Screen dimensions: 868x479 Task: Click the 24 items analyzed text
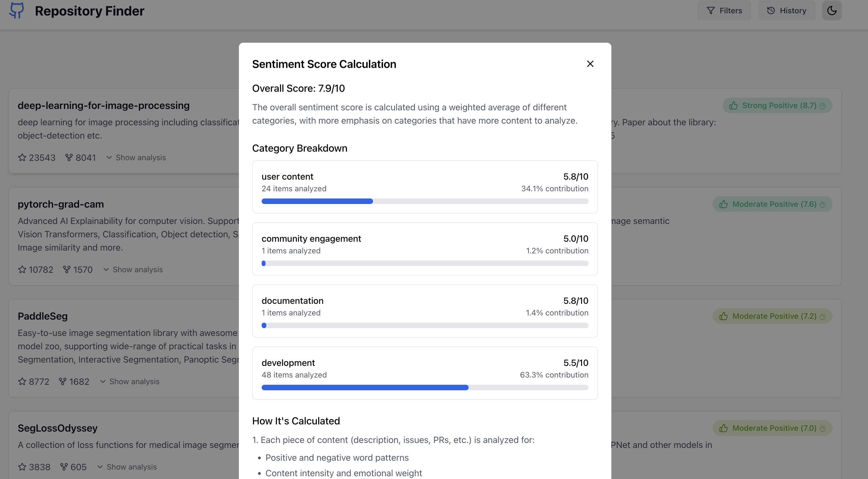[294, 188]
